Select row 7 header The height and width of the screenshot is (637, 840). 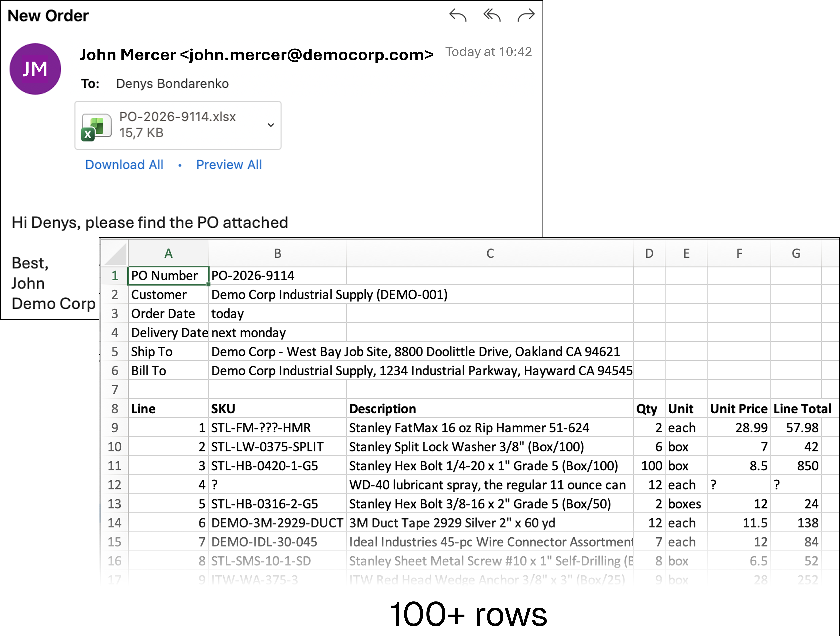point(115,389)
